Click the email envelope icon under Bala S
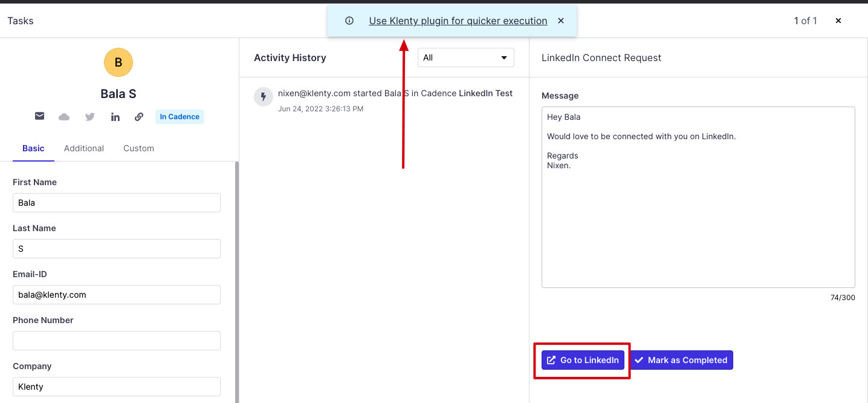This screenshot has width=868, height=403. pos(39,116)
